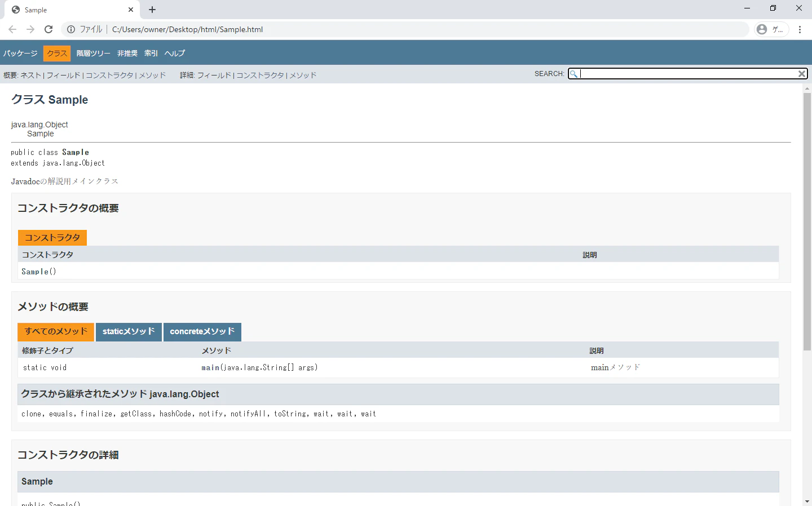Click the address bar URL

click(x=187, y=29)
